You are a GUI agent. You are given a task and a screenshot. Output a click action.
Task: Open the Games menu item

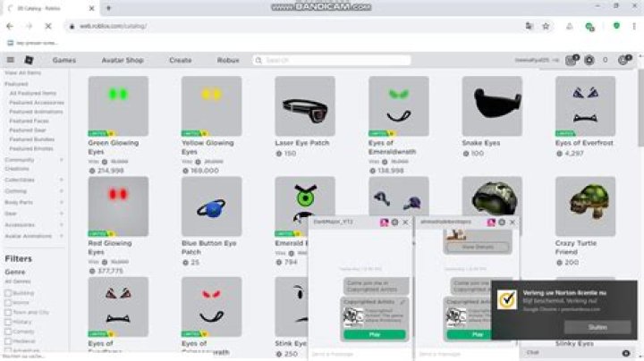click(x=64, y=60)
